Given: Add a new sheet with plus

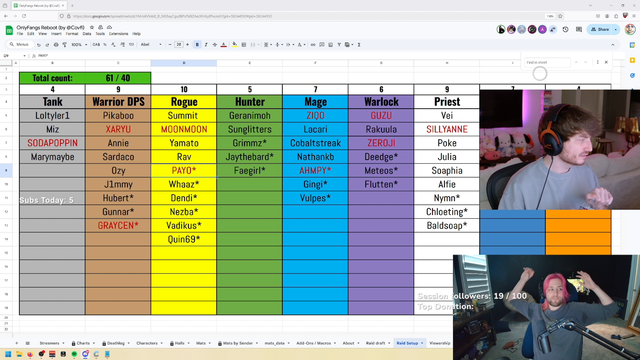Looking at the screenshot, I should point(17,343).
